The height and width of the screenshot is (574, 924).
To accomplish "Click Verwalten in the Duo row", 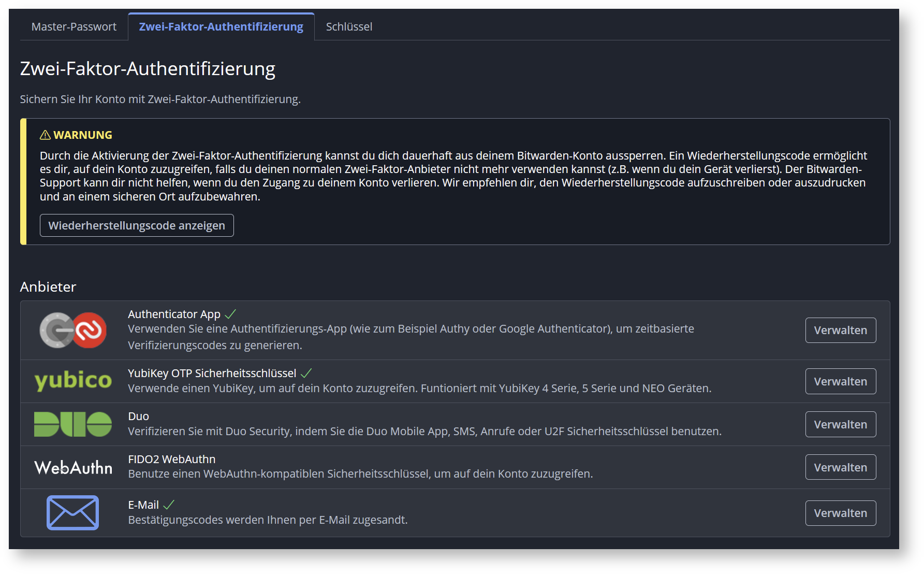I will click(840, 424).
